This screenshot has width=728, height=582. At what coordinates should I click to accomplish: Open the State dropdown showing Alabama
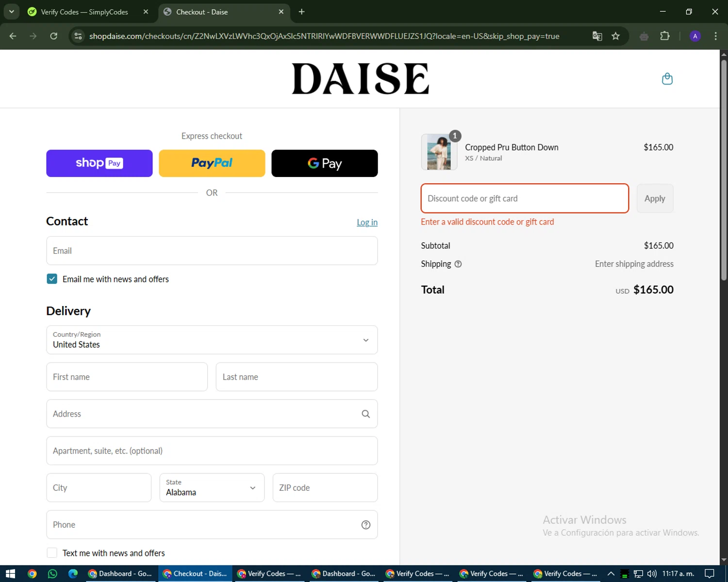click(212, 487)
